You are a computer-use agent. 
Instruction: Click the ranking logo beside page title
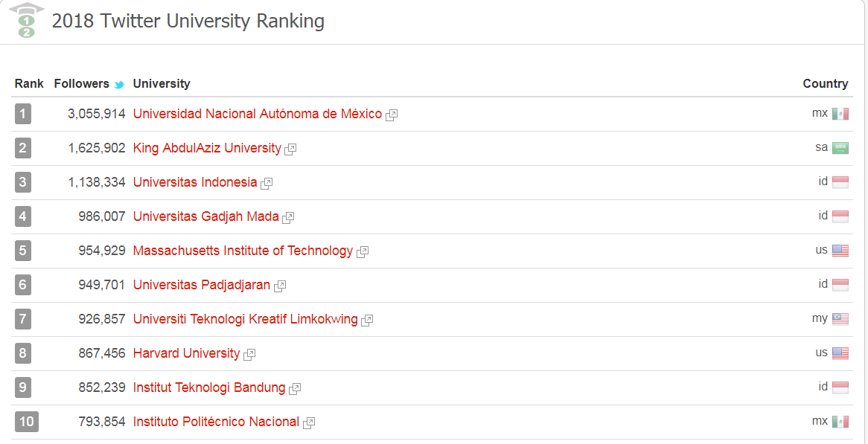(25, 21)
